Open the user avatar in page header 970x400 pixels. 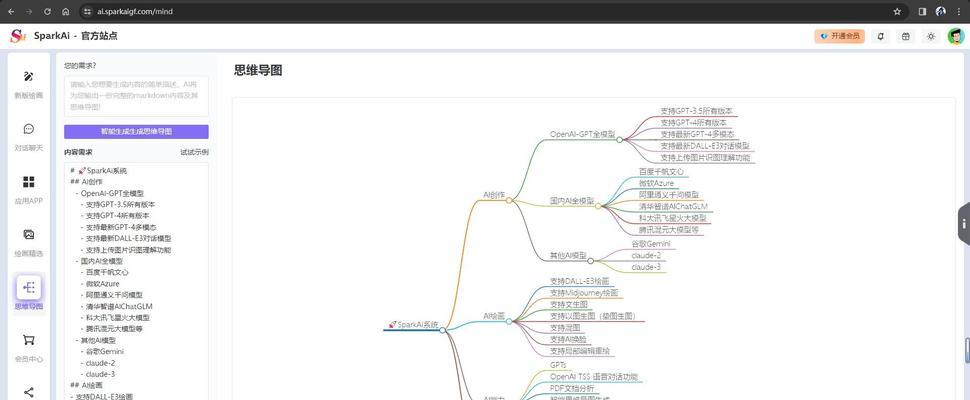tap(956, 36)
